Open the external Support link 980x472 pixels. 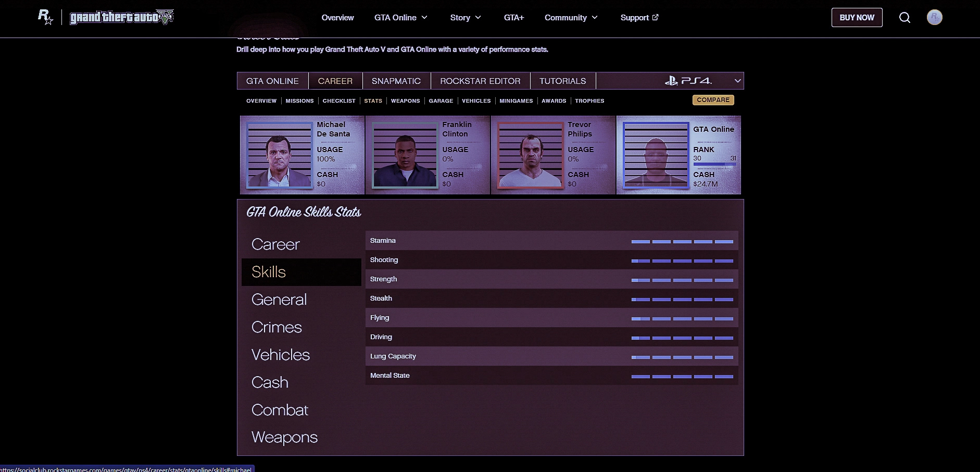click(x=639, y=18)
